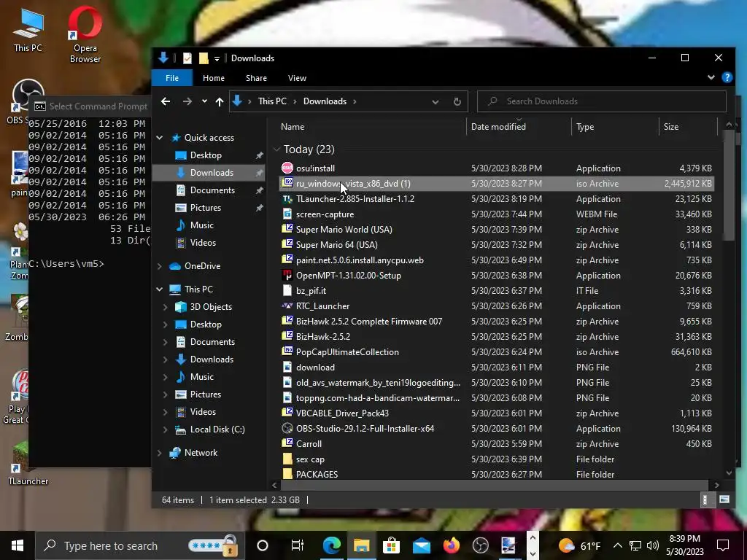Click the This PC desktop icon
Screen dimensions: 747x560
[x=28, y=30]
